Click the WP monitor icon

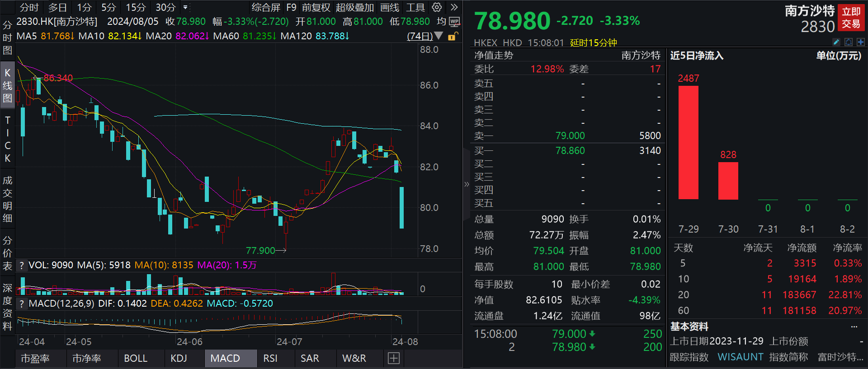coord(454,22)
